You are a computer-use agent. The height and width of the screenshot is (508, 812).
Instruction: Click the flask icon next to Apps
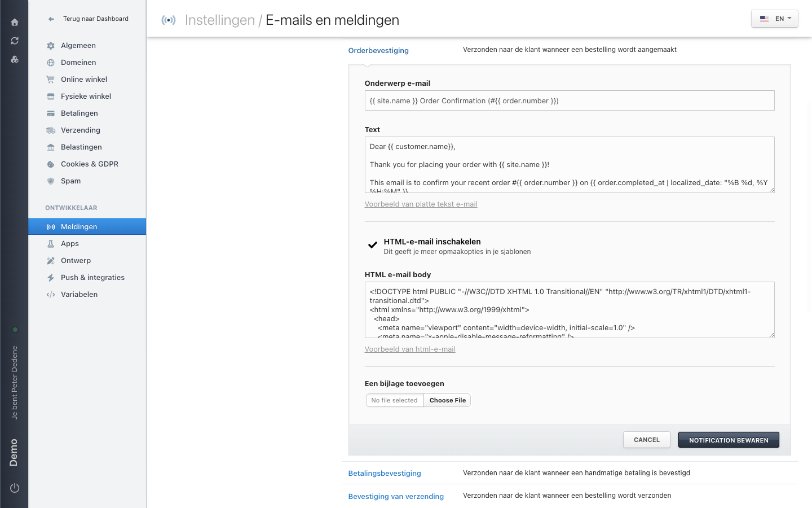coord(51,244)
